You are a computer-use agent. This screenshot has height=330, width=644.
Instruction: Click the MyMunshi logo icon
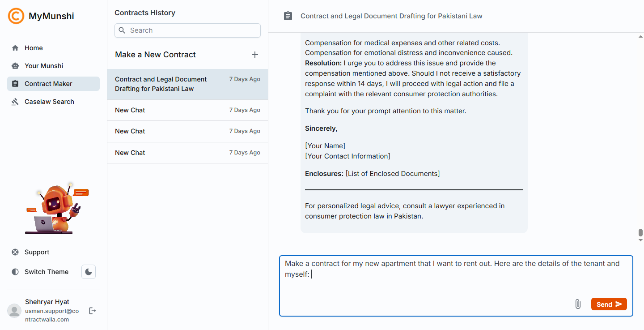coord(16,16)
